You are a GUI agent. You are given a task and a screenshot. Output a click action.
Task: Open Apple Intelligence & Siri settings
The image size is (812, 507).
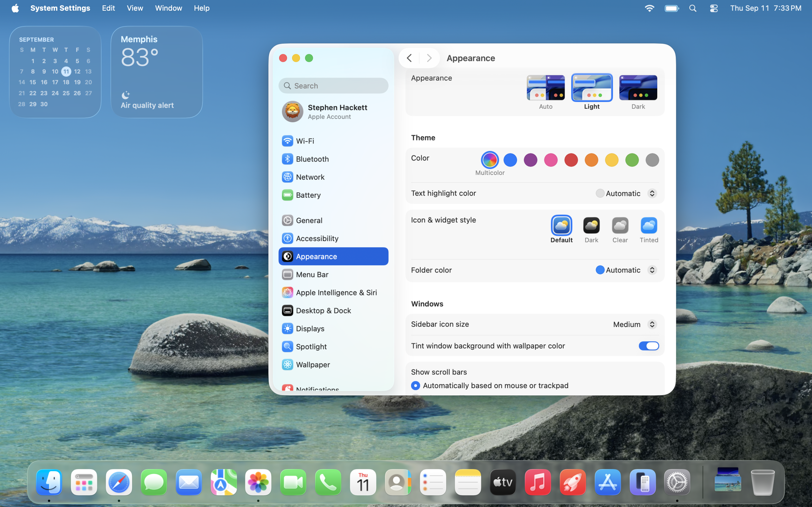coord(336,292)
